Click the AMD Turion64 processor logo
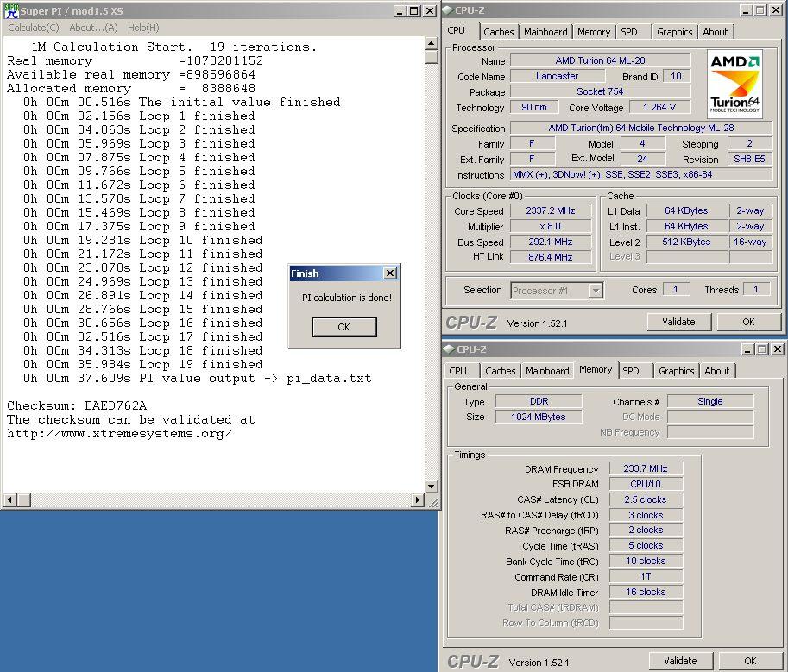The image size is (788, 672). point(734,83)
